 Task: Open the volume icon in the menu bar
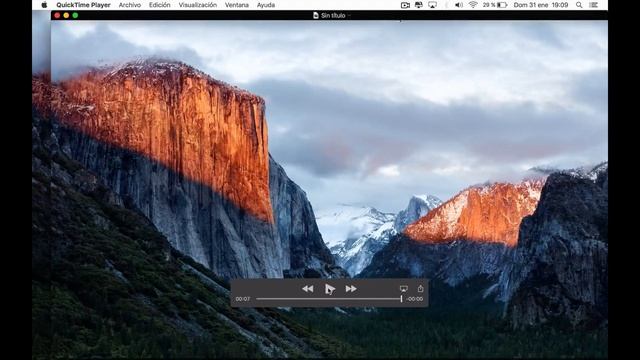[459, 5]
